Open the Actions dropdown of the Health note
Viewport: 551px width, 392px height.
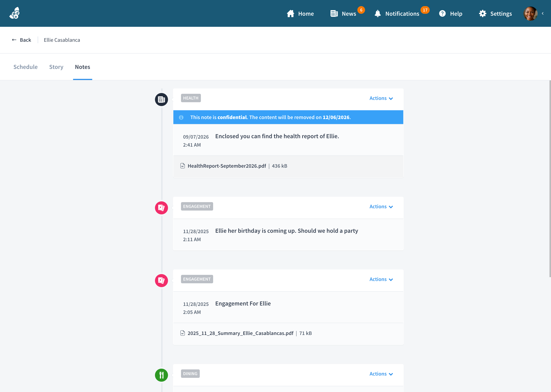coord(381,98)
